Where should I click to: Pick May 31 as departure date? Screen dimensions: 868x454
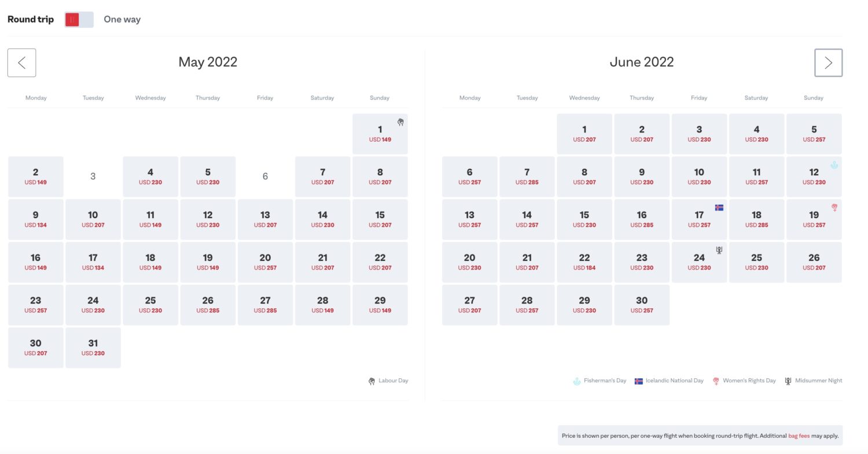coord(93,348)
